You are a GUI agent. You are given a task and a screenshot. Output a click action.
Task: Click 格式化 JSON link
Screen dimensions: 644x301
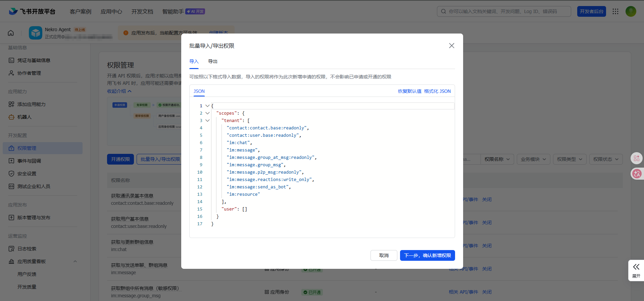(437, 91)
